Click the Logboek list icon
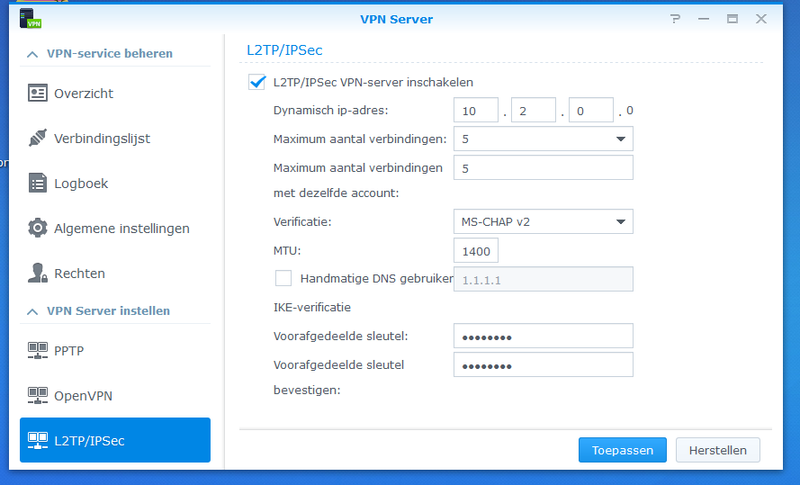Viewport: 800px width, 485px height. click(38, 183)
